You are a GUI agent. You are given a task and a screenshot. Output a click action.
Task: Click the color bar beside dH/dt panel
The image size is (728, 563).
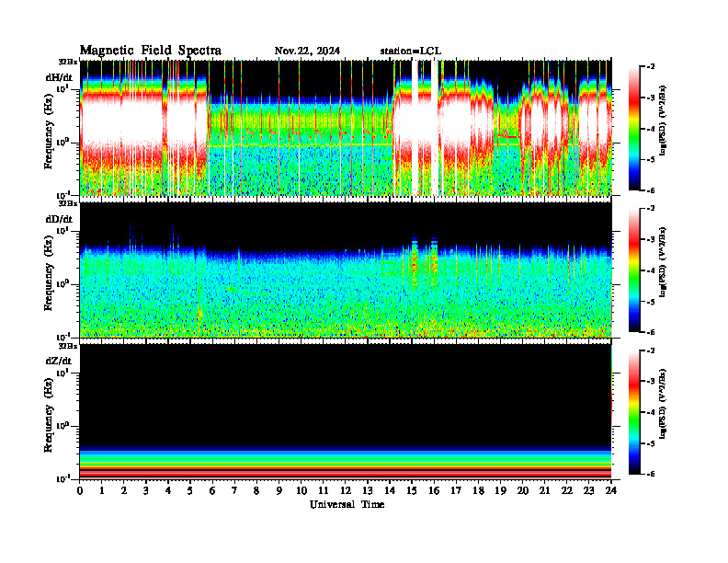[x=634, y=128]
